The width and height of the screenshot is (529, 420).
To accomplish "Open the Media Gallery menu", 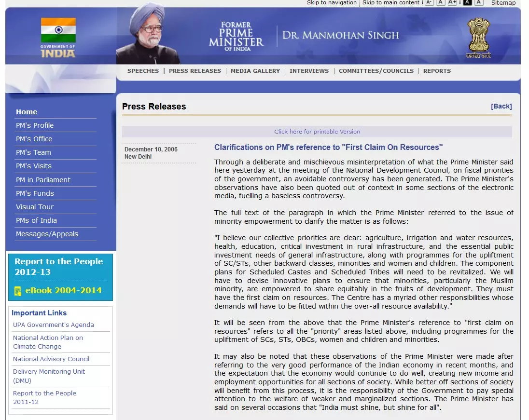I will tap(255, 71).
